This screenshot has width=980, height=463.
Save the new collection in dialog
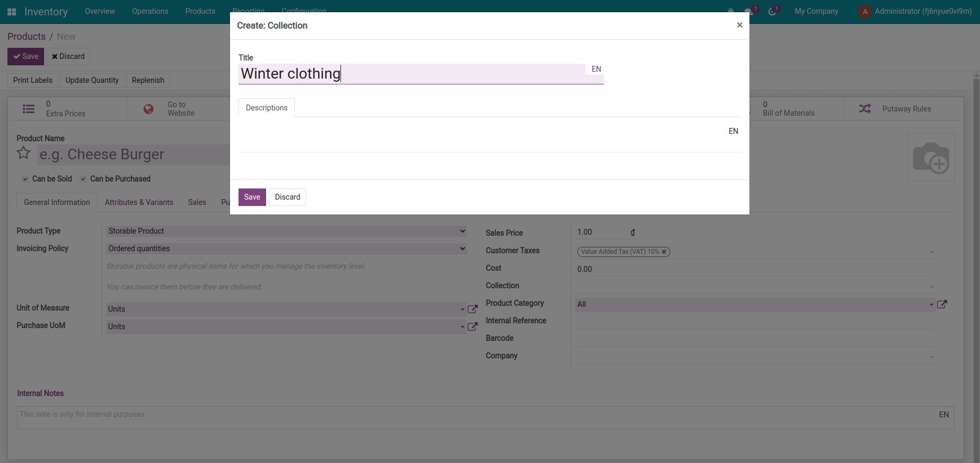[x=252, y=197]
